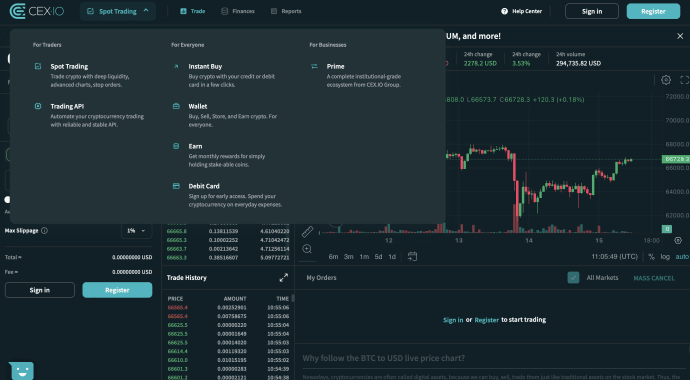The height and width of the screenshot is (380, 690).
Task: Open chart settings gear
Action: [x=666, y=80]
